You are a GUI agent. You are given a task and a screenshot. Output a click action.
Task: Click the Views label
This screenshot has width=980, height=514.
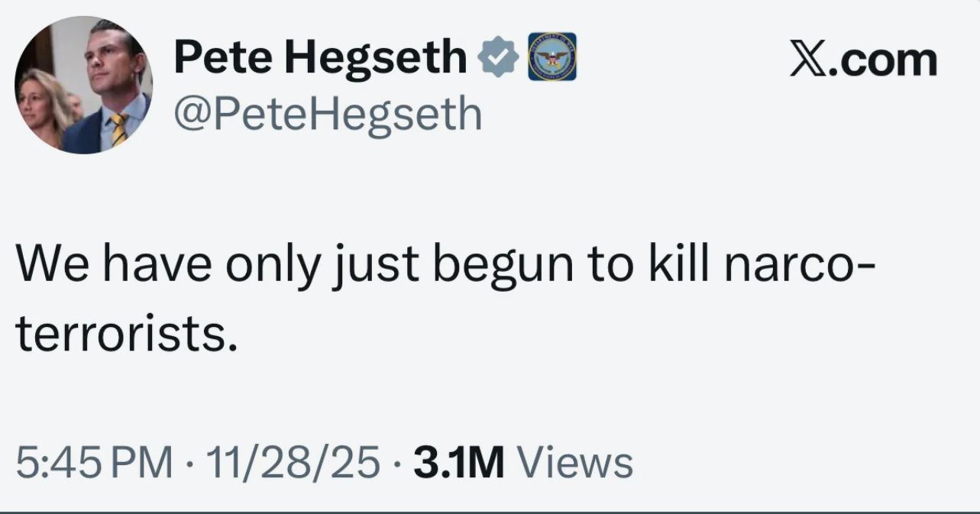tap(574, 462)
